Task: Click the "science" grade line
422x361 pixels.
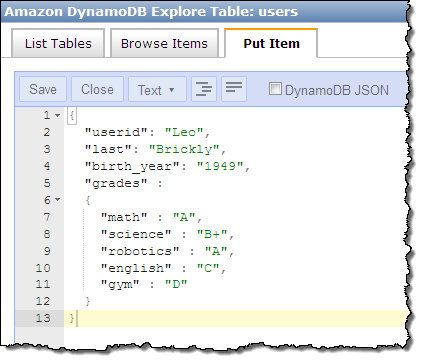Action: point(167,234)
